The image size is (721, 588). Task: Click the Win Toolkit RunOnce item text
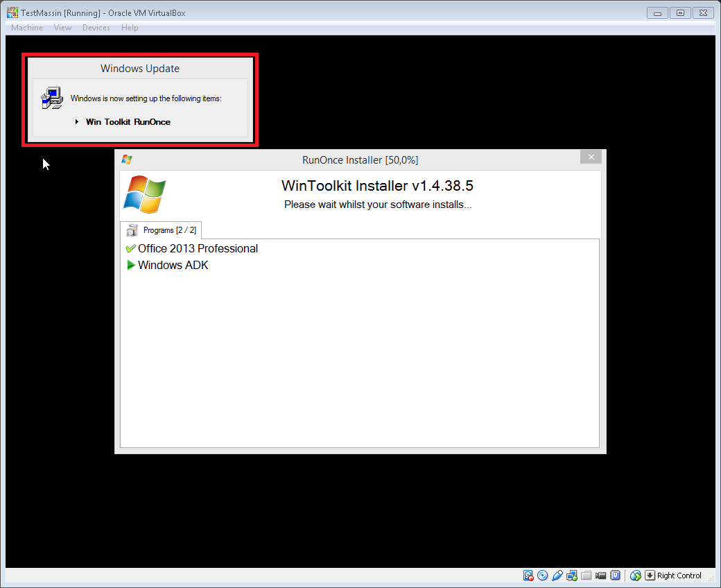pos(128,122)
